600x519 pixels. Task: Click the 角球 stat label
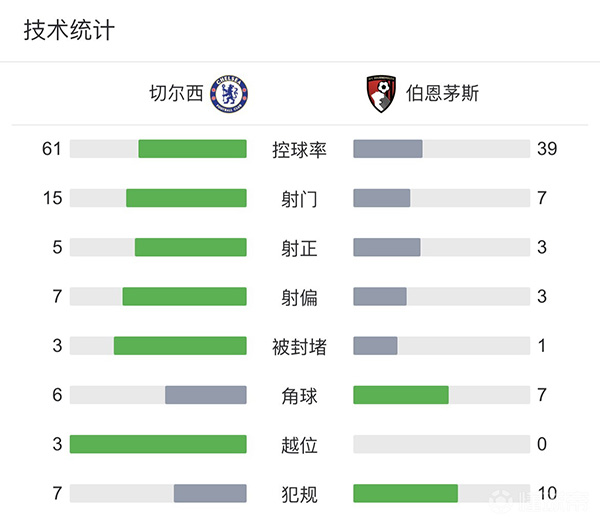click(x=300, y=396)
